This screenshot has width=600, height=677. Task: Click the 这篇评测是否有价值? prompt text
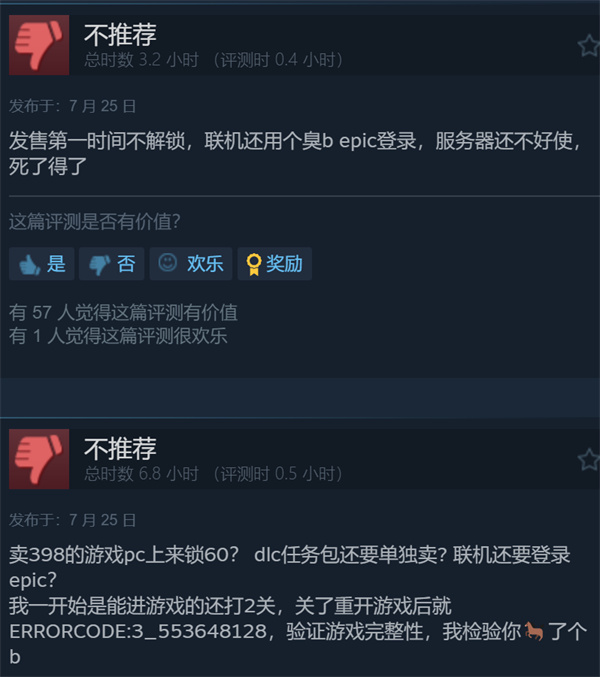(x=95, y=221)
